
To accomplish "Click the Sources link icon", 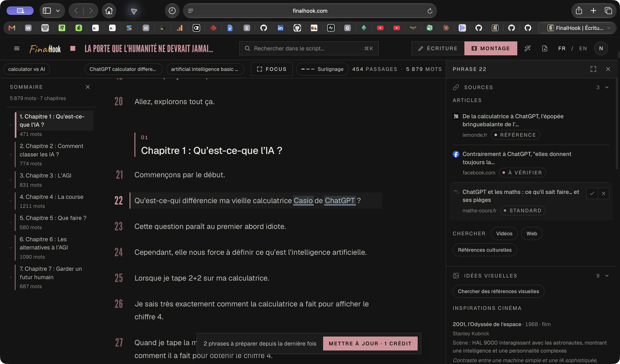I will point(456,87).
